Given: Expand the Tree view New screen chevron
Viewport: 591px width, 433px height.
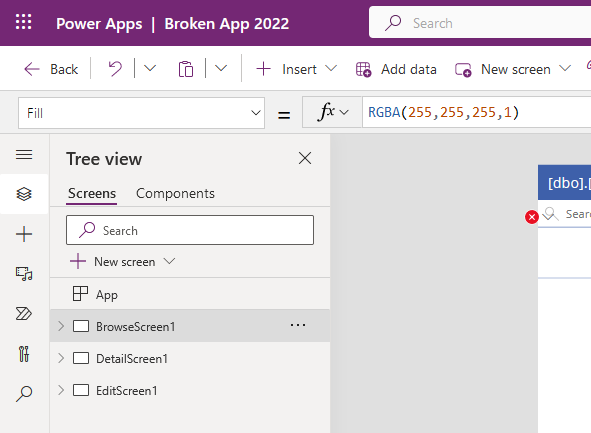Looking at the screenshot, I should (170, 261).
